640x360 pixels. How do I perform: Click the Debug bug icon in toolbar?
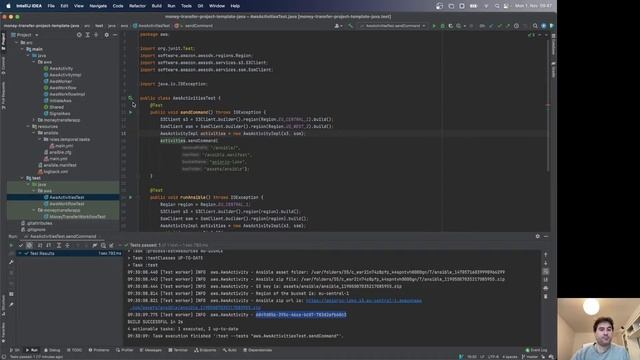[442, 26]
